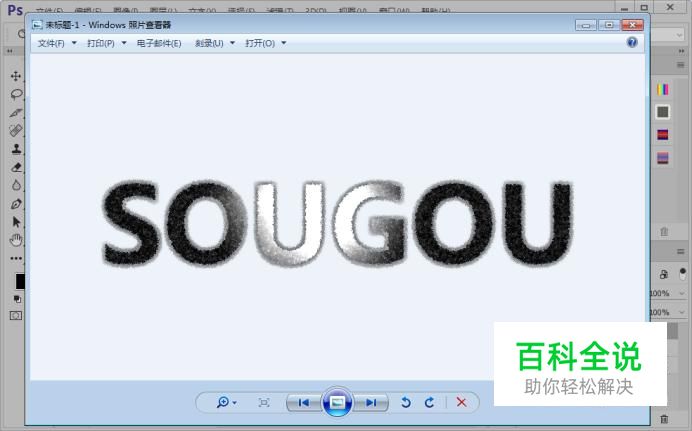Screen dimensions: 692x431
Task: Toggle Quick Mask mode in Photoshop
Action: tap(16, 316)
